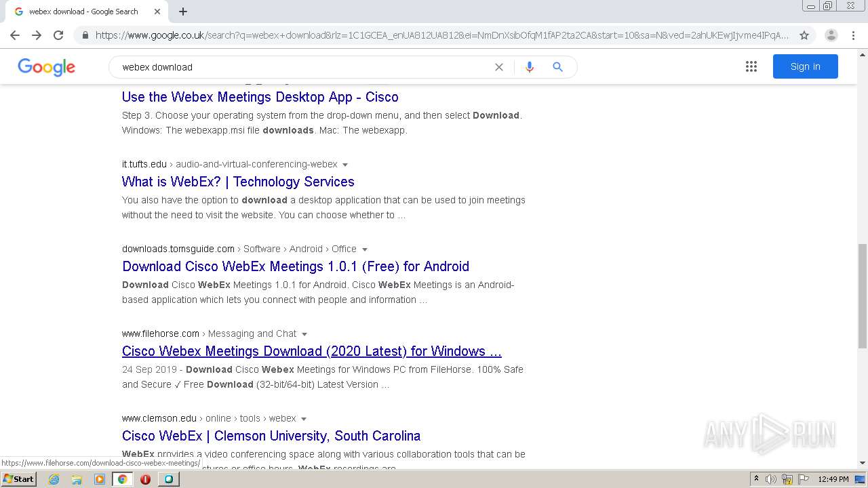Expand it.tufts.edu result options arrow
Viewport: 868px width, 488px height.
pos(345,165)
